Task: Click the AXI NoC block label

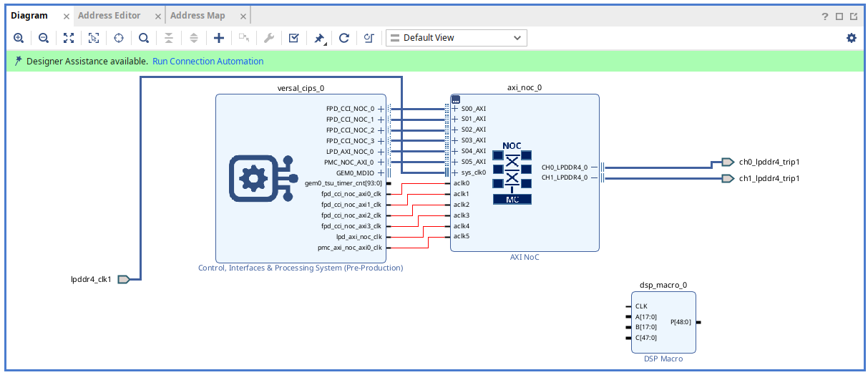Action: (x=525, y=257)
